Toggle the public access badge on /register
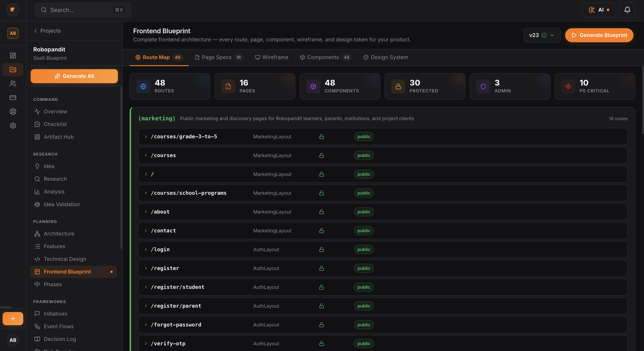The image size is (644, 351). click(364, 268)
